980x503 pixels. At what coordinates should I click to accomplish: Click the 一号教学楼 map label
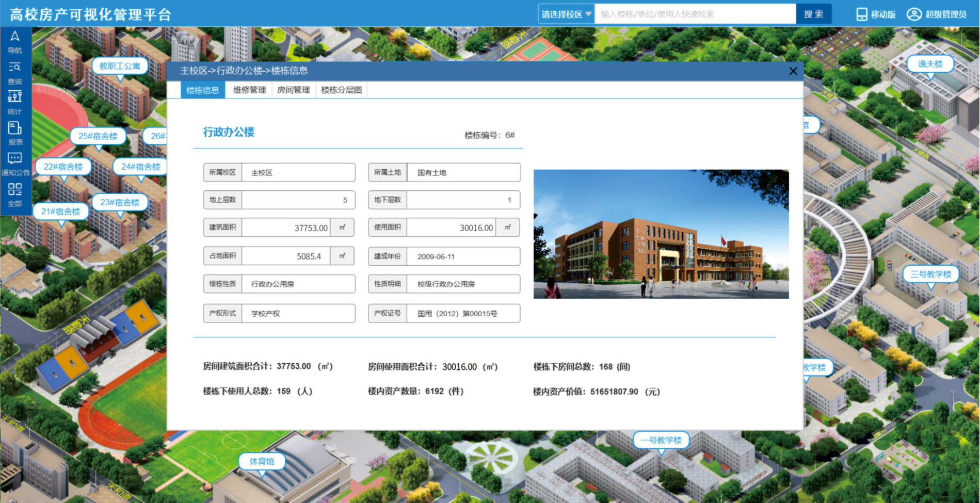pos(662,440)
